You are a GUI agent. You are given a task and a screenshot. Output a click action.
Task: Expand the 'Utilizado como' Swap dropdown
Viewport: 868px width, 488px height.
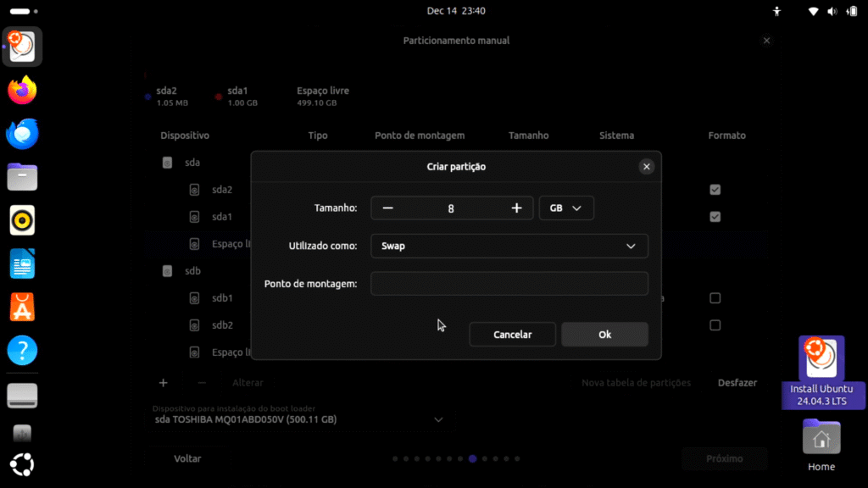coord(509,247)
